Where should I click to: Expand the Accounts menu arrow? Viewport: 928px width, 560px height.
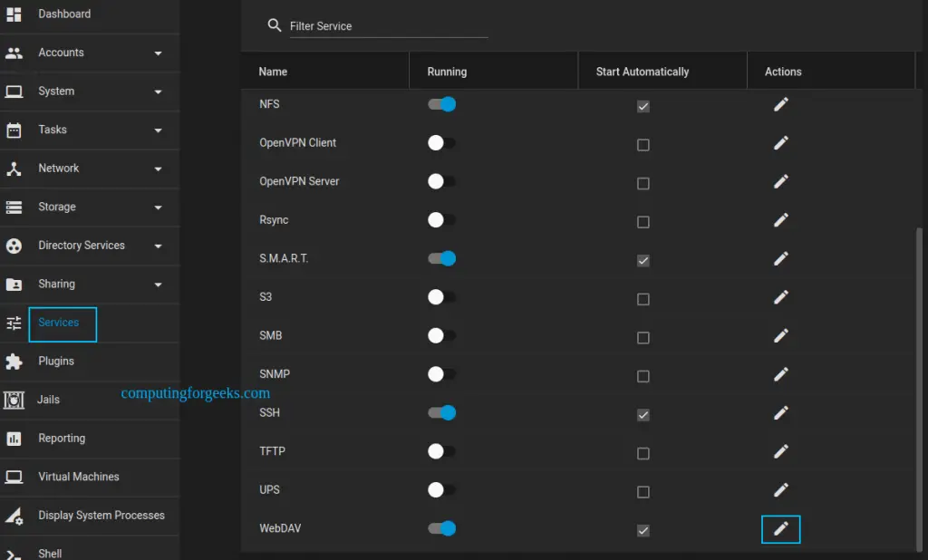coord(158,53)
